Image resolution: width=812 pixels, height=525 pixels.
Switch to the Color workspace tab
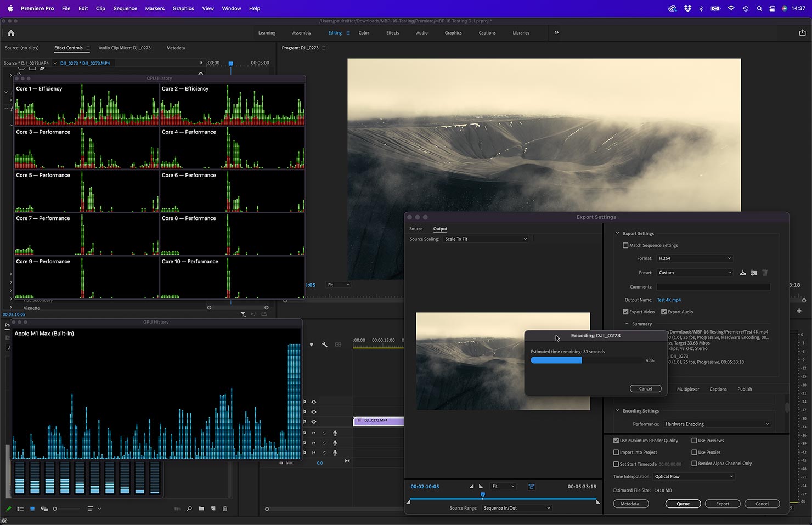[364, 33]
